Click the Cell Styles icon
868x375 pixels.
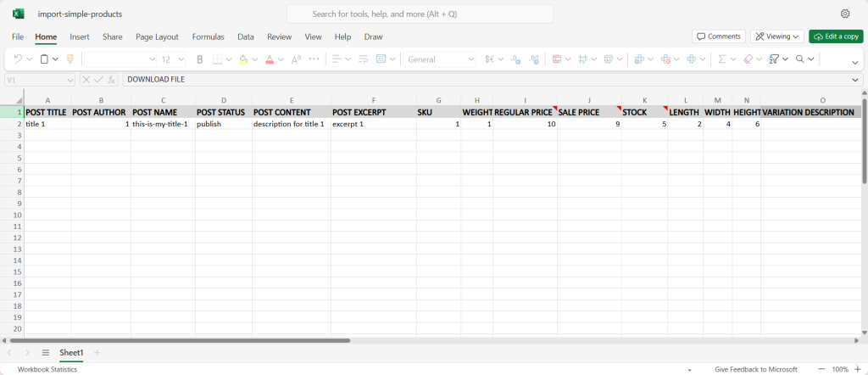coord(582,59)
